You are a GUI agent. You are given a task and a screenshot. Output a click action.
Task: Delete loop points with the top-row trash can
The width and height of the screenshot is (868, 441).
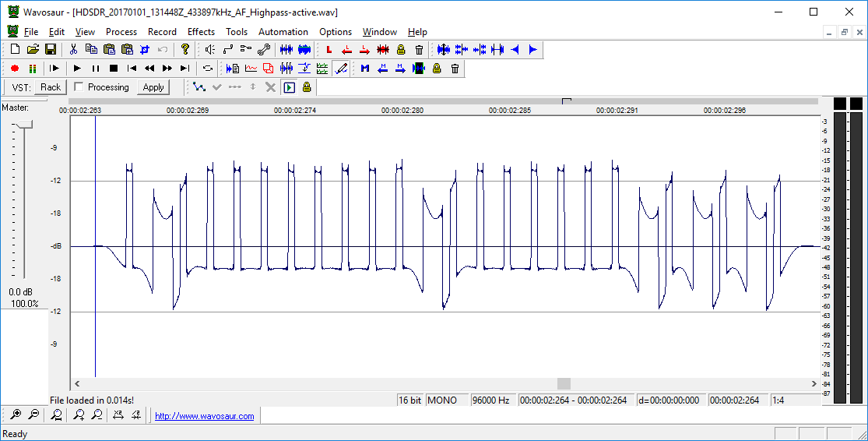(419, 49)
